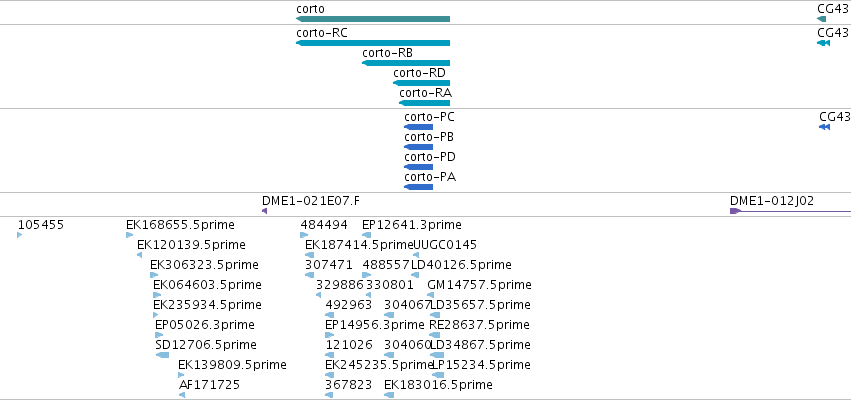
Task: Select the EK245235.5prime label
Action: click(x=379, y=364)
